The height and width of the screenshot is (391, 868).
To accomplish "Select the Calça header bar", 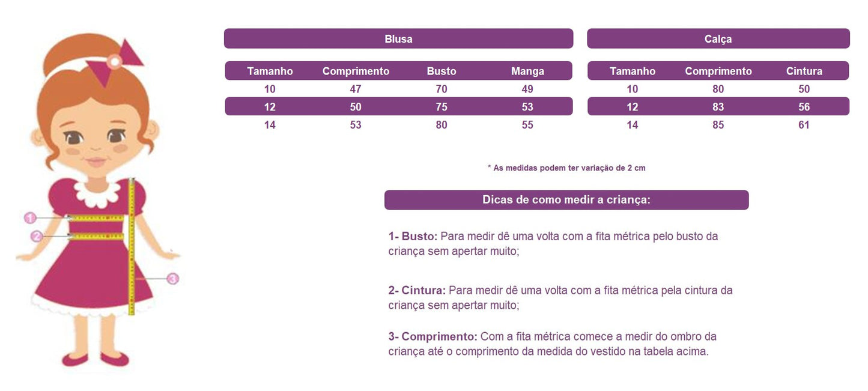I will (x=718, y=38).
